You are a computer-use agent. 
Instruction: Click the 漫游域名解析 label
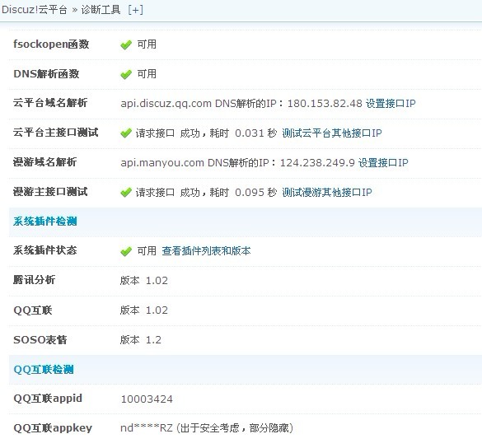[x=44, y=162]
